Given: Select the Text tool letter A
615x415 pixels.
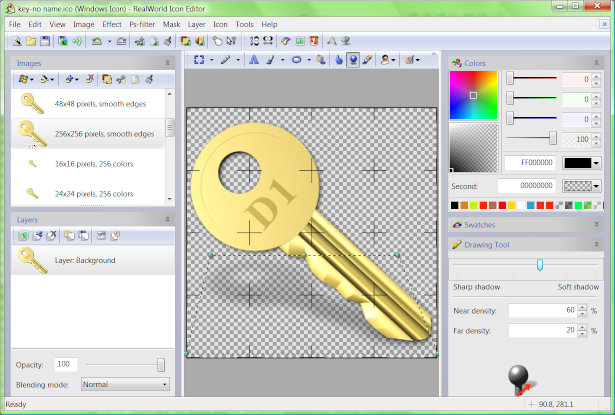Looking at the screenshot, I should pos(254,60).
